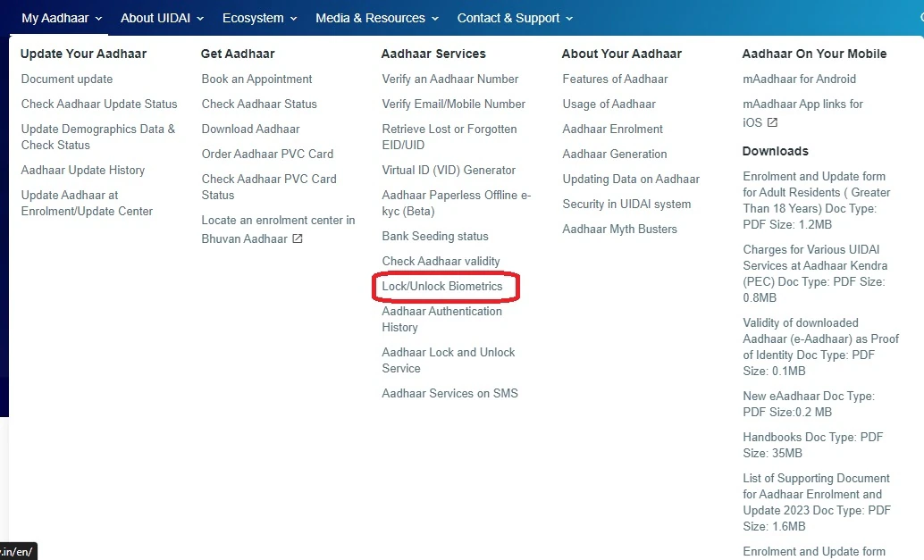This screenshot has width=924, height=560.
Task: Open Check Aadhaar Status link
Action: coord(259,104)
